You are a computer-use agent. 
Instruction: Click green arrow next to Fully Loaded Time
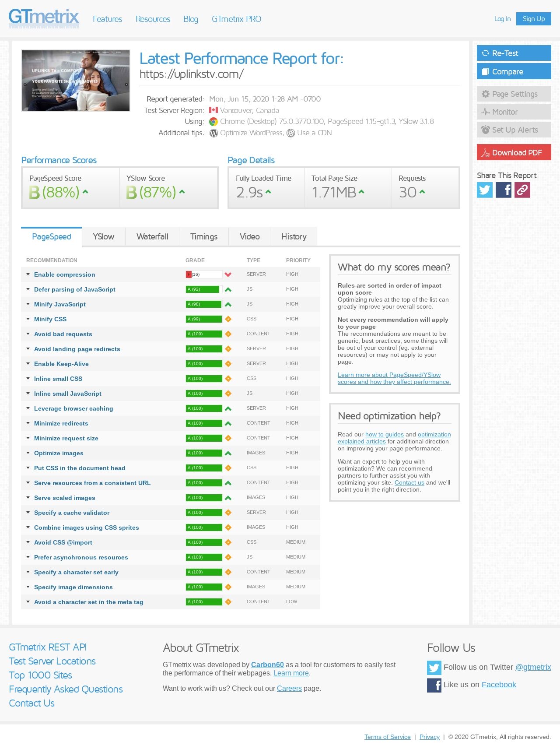point(268,192)
